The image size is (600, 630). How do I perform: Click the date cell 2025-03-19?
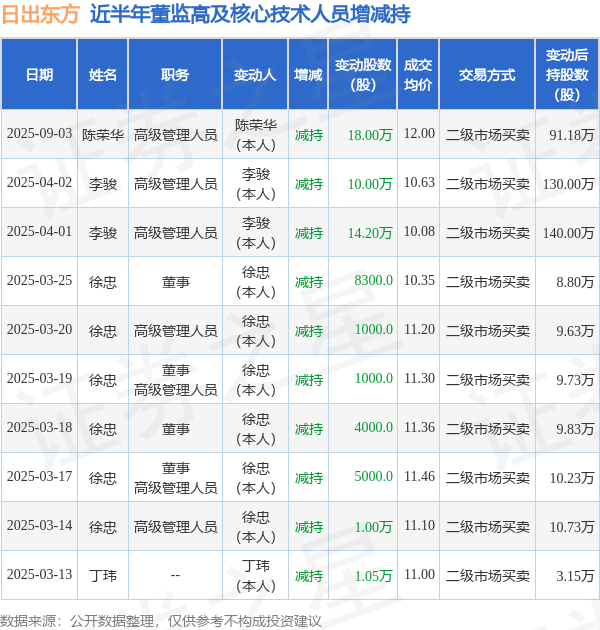coord(39,379)
